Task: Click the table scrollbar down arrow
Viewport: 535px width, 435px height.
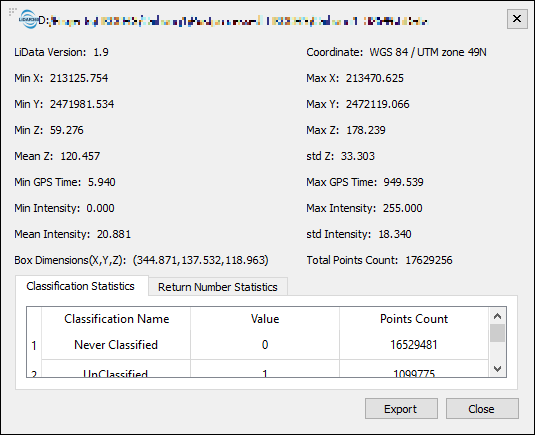Action: (x=497, y=368)
